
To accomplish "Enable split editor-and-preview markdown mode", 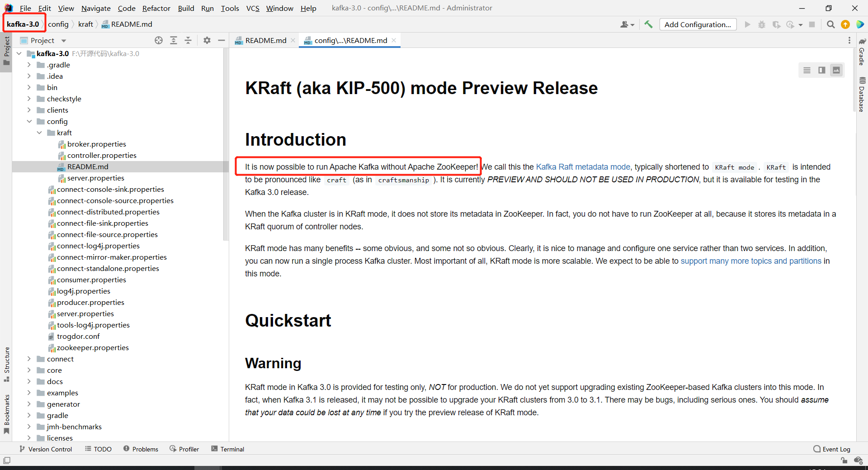I will (821, 70).
